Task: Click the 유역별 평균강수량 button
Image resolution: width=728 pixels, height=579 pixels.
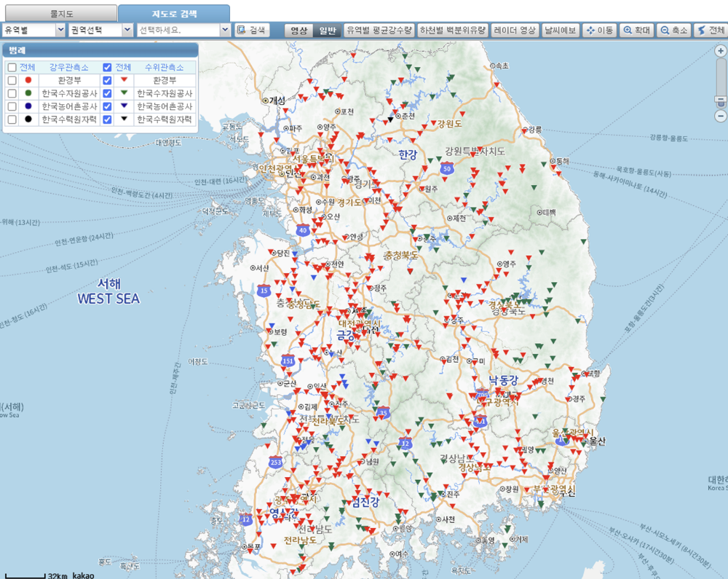Action: pyautogui.click(x=379, y=30)
